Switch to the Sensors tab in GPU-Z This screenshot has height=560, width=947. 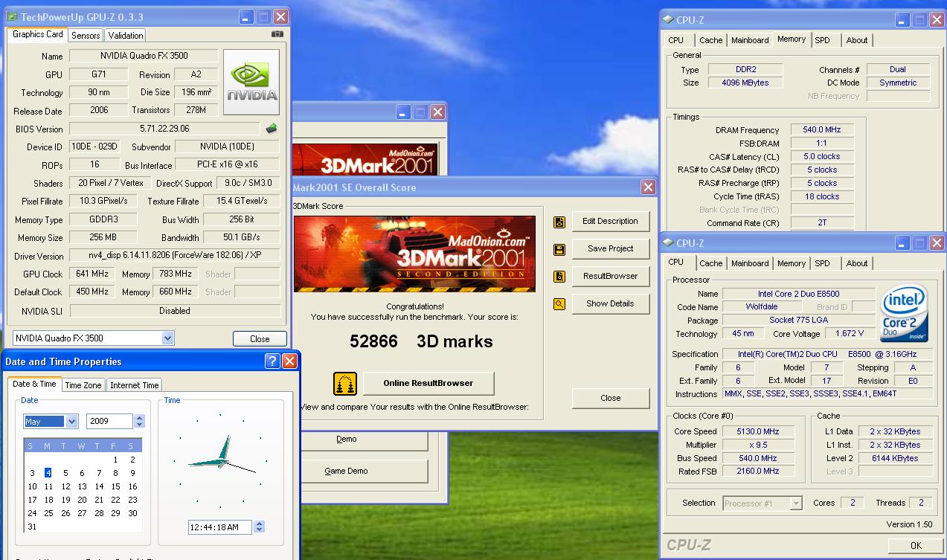tap(86, 36)
